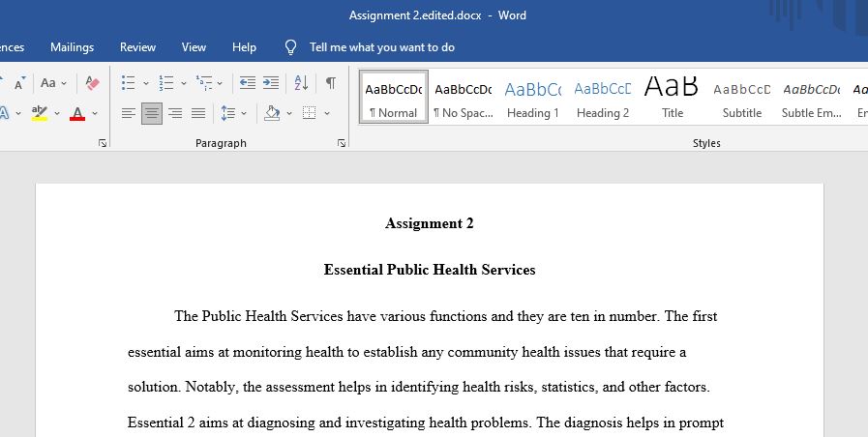Apply the Title style
868x437 pixels.
(673, 97)
